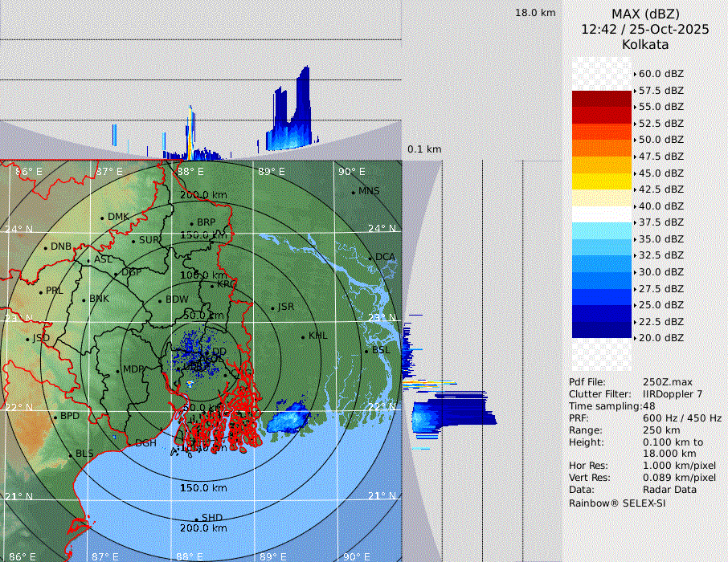Screen dimensions: 728x562
Task: Select the BRP station marker
Action: click(191, 223)
